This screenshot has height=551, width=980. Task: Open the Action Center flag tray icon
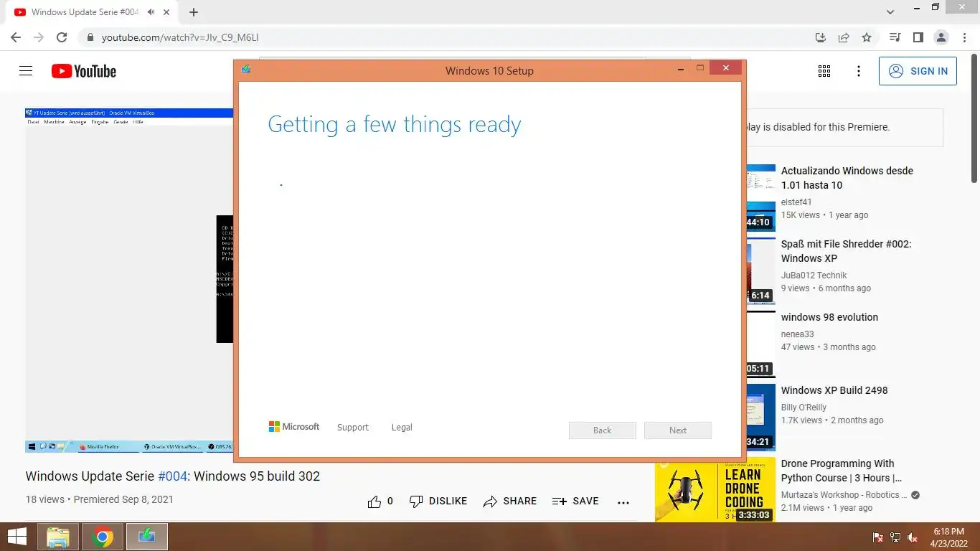click(878, 537)
